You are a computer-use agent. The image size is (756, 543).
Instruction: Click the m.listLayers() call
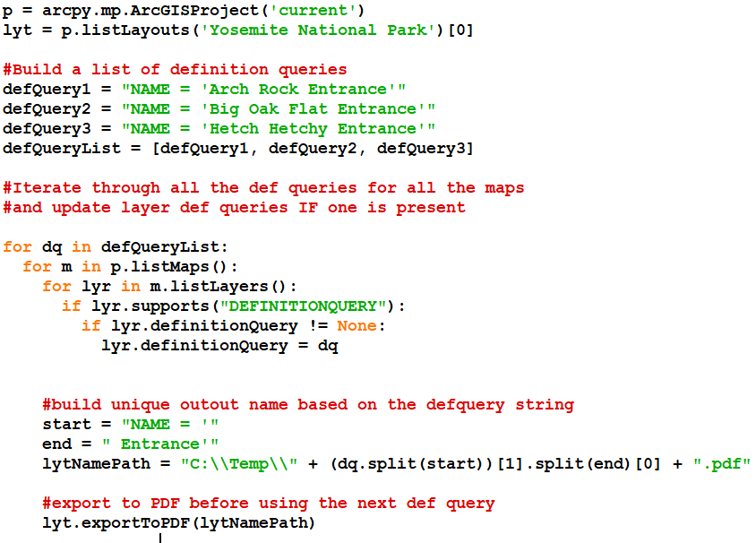(219, 286)
